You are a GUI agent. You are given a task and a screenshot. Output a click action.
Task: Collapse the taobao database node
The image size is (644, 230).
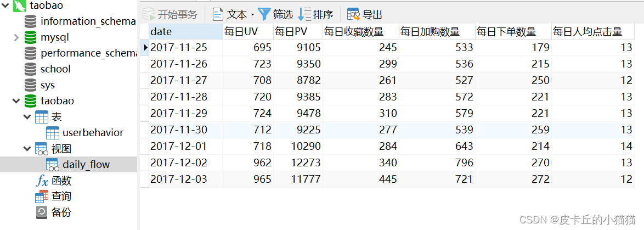tap(16, 101)
